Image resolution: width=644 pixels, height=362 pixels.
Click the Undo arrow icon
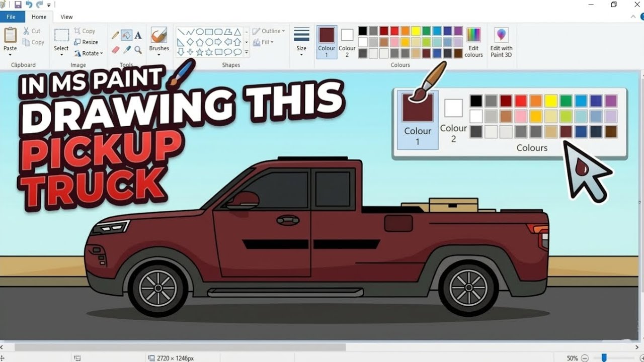29,5
